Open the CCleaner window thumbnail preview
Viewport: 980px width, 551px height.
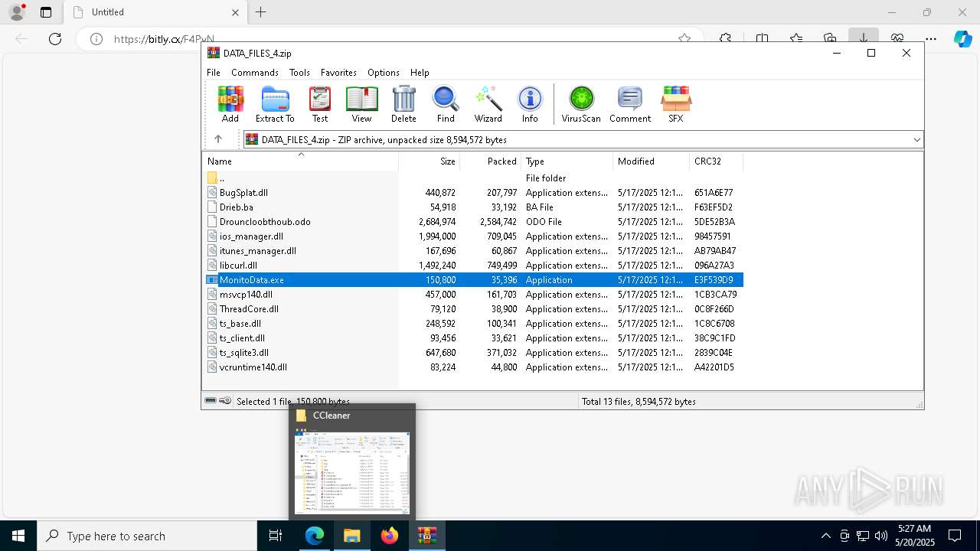[x=352, y=472]
